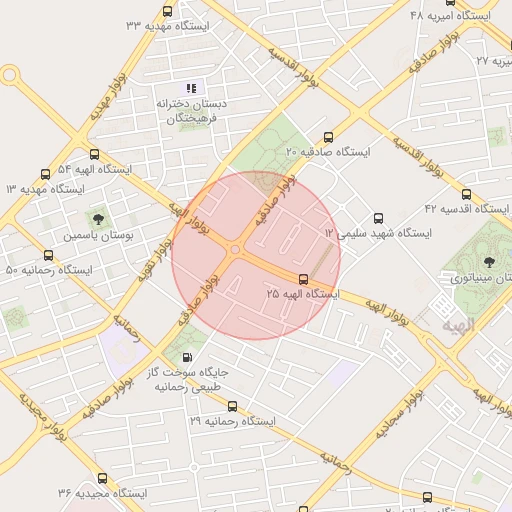Click the roundabout at end of بولوار مهدیه
The image size is (512, 512).
click(x=9, y=75)
